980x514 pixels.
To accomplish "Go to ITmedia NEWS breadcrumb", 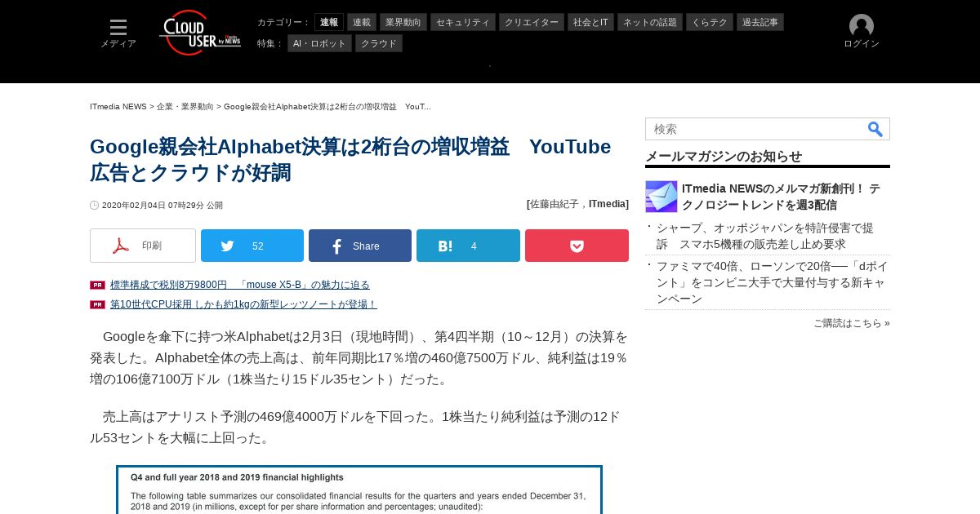I will [x=118, y=107].
